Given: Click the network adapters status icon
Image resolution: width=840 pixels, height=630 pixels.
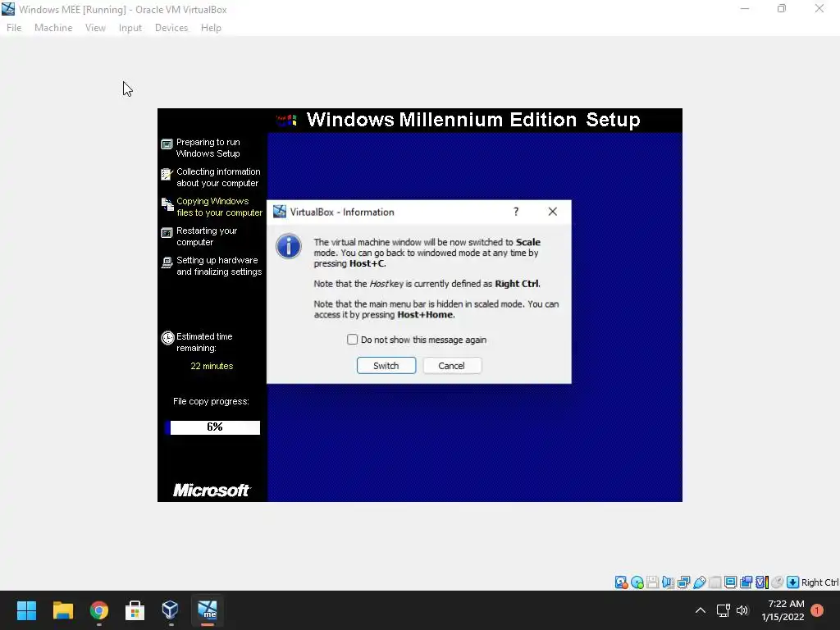Looking at the screenshot, I should (683, 582).
